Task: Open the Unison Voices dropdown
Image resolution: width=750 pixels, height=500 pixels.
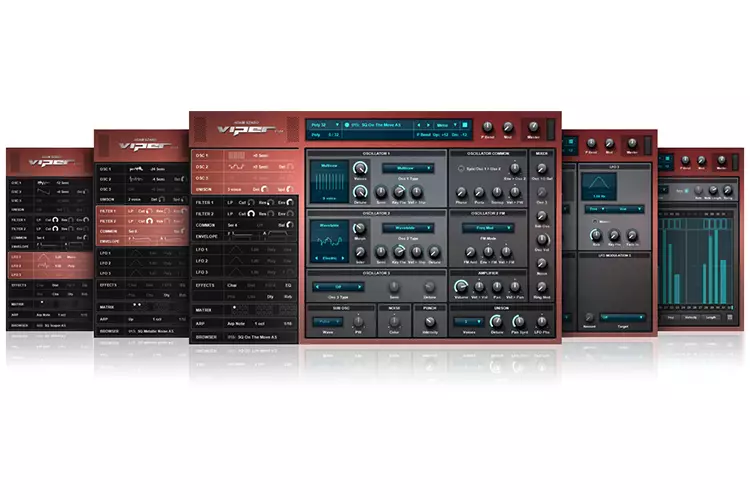Action: pos(468,322)
